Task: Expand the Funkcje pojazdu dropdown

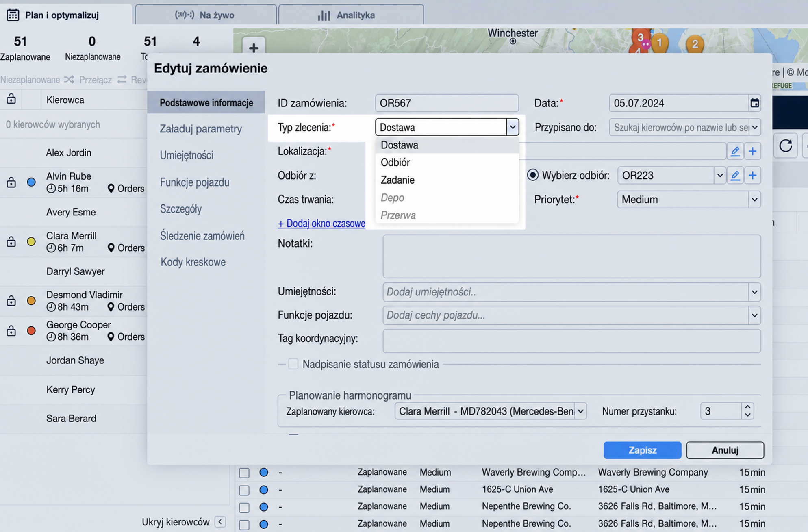Action: pyautogui.click(x=754, y=315)
